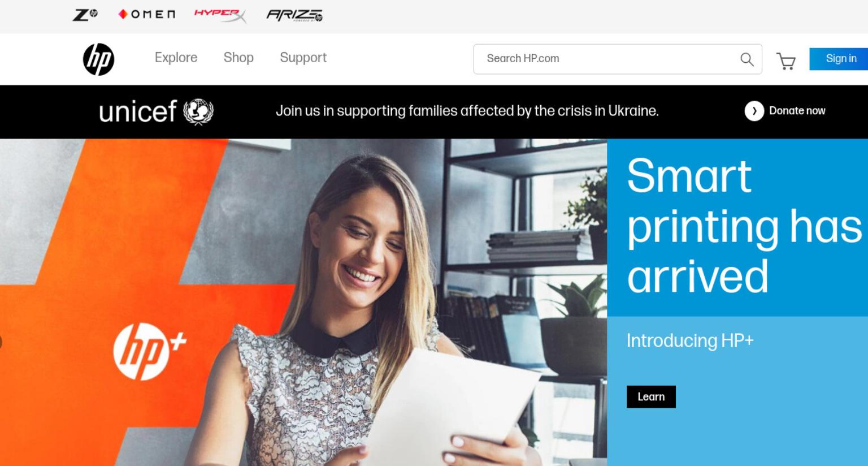Open the Support menu
This screenshot has width=868, height=466.
pos(303,58)
